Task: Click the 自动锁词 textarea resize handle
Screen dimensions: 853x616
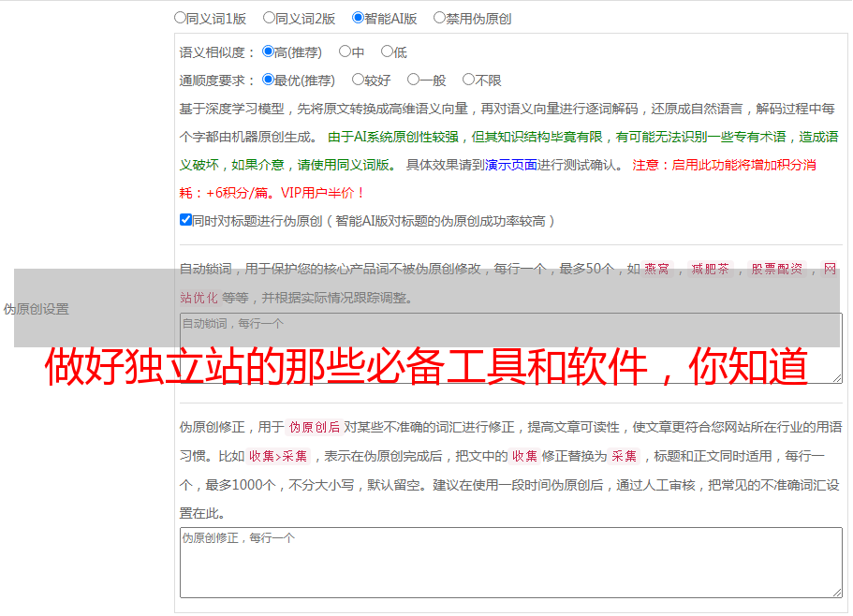Action: click(836, 377)
